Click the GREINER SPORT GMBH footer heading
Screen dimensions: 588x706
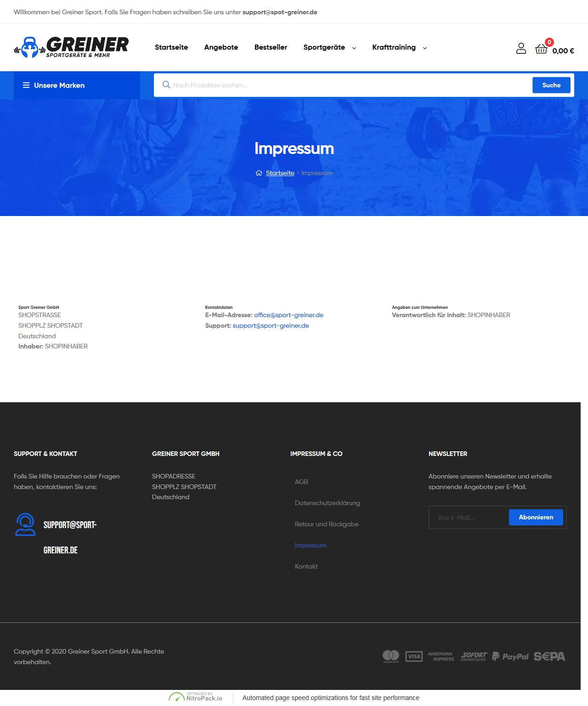coord(186,454)
